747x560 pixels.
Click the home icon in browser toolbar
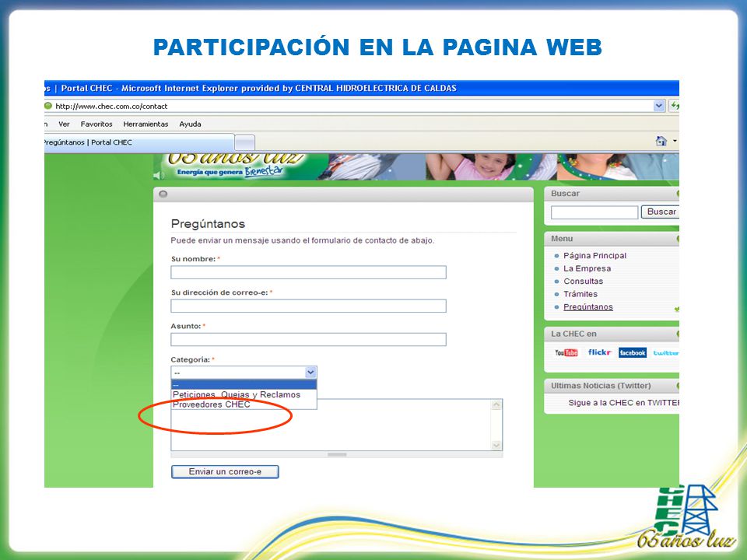[661, 142]
